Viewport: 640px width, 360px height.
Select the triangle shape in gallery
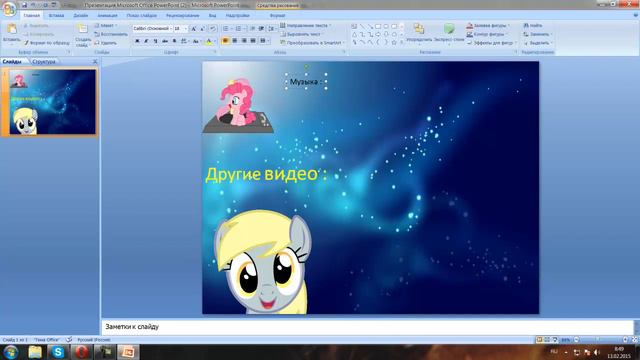[x=354, y=34]
